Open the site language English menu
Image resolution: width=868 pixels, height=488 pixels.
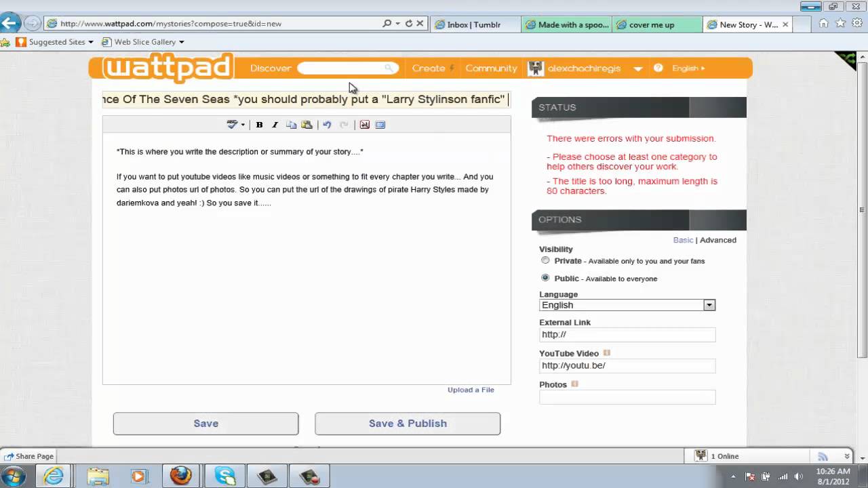tap(688, 68)
